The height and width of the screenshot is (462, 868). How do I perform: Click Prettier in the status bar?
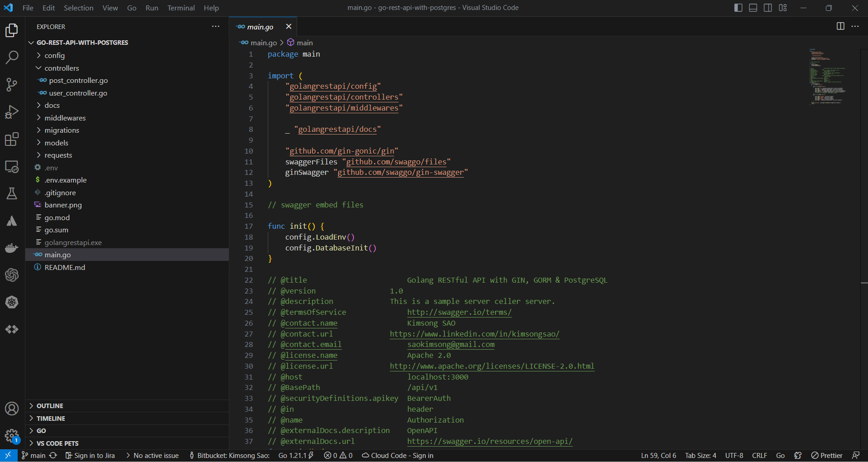coord(827,455)
